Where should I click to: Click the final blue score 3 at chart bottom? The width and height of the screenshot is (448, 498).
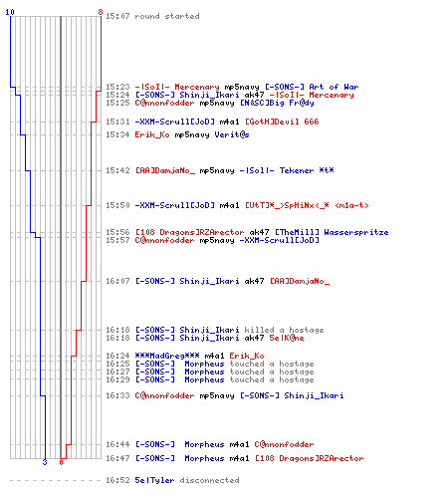(x=45, y=462)
